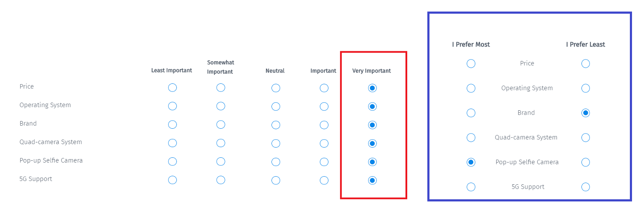Mark Brand as Important
Image resolution: width=644 pixels, height=207 pixels.
pos(324,125)
